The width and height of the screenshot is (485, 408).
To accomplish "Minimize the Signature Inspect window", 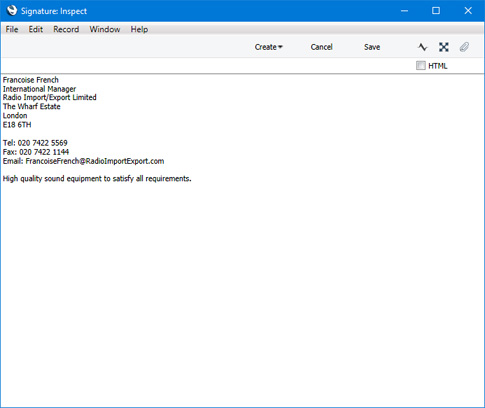I will (x=404, y=11).
